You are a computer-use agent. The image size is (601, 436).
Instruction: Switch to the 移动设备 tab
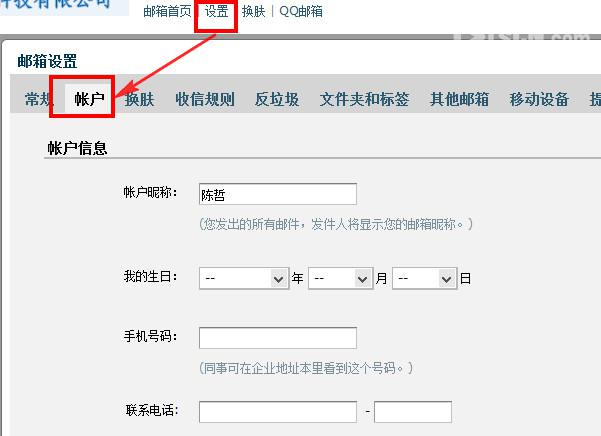[x=539, y=99]
